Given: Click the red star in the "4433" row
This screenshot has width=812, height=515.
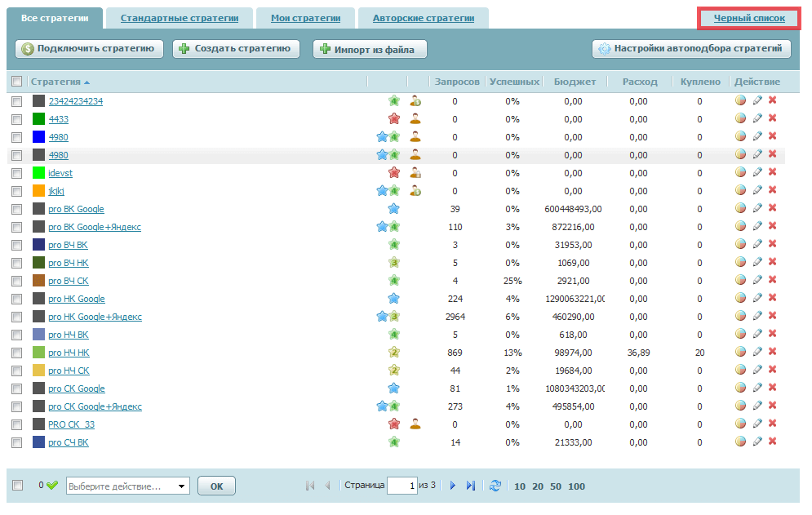Looking at the screenshot, I should point(394,118).
